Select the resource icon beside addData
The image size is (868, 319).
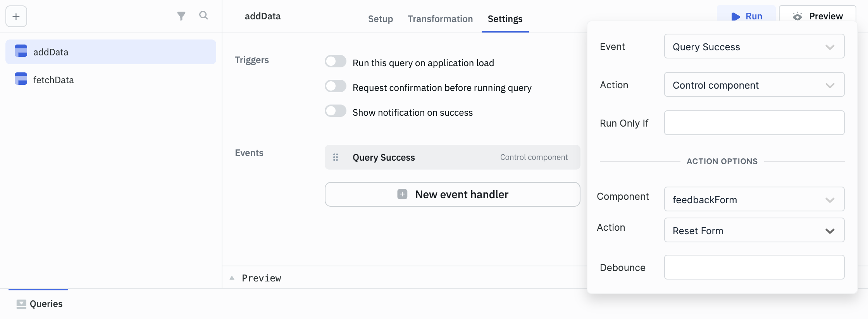21,51
